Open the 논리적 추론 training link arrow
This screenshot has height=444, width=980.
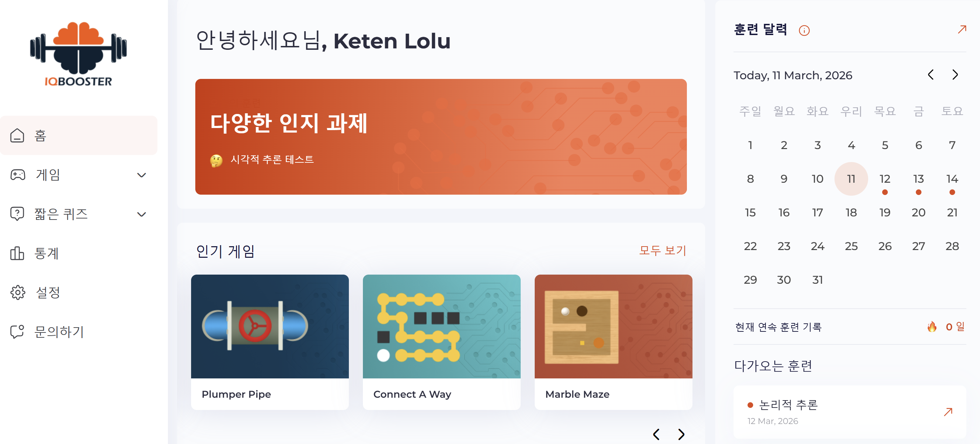948,412
